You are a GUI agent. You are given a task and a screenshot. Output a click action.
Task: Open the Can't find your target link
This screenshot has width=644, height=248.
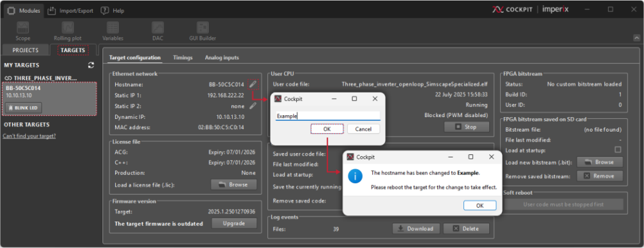pos(29,136)
